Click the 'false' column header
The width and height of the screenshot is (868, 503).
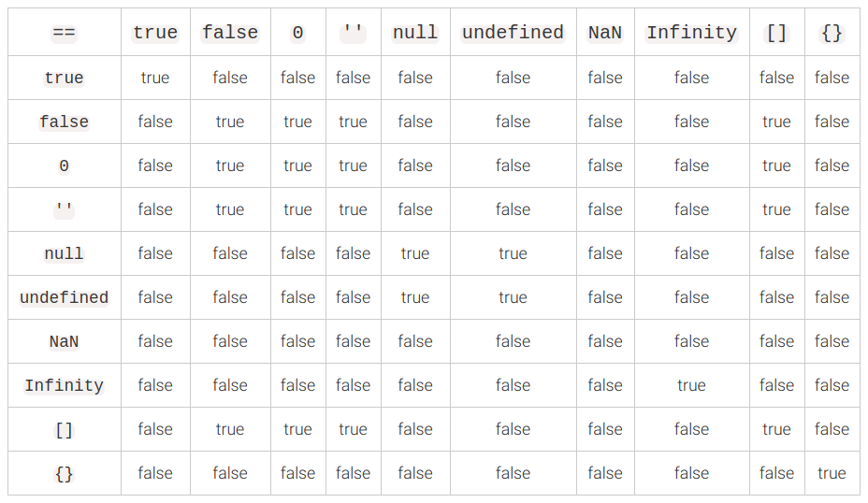coord(230,33)
